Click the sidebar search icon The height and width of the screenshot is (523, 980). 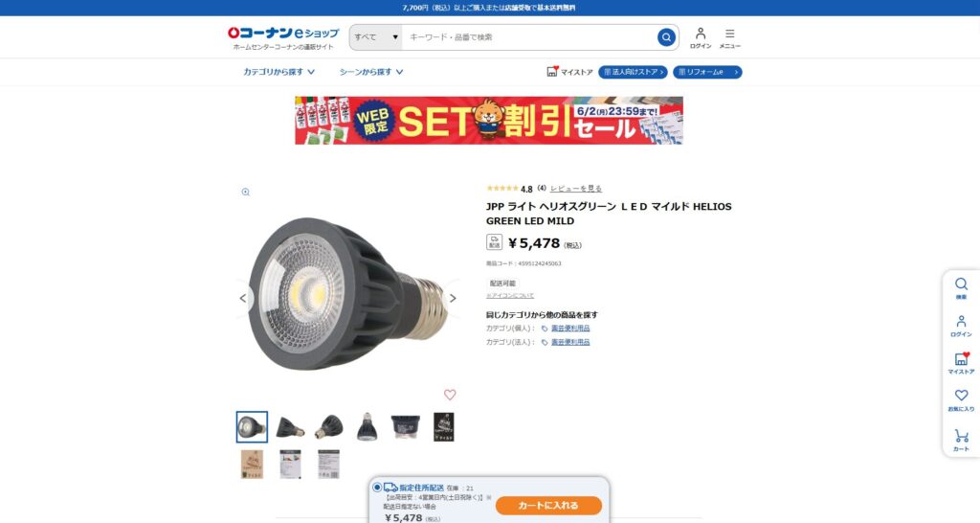(x=961, y=288)
